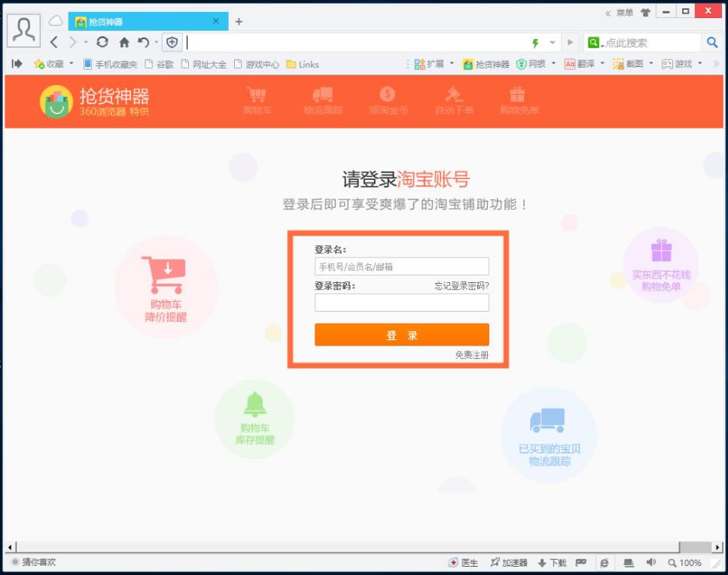This screenshot has height=575, width=728.
Task: Open the 网址大全 bookmark
Action: click(203, 64)
